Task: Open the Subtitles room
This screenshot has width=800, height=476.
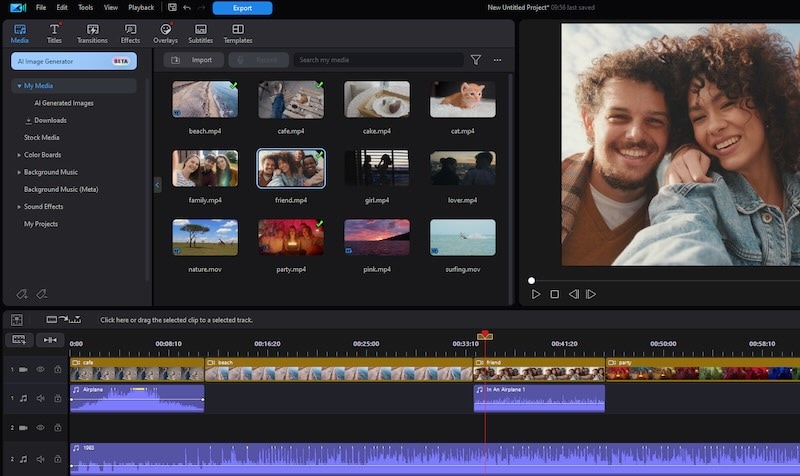Action: coord(201,34)
